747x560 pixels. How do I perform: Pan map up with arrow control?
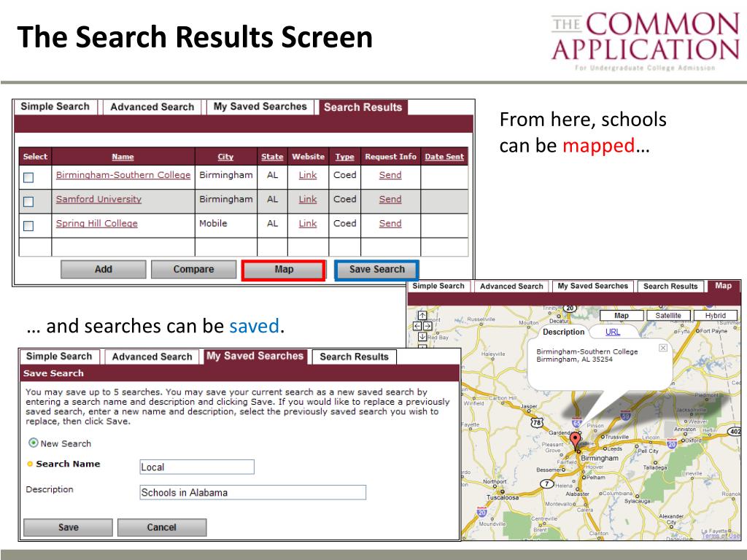(x=422, y=315)
